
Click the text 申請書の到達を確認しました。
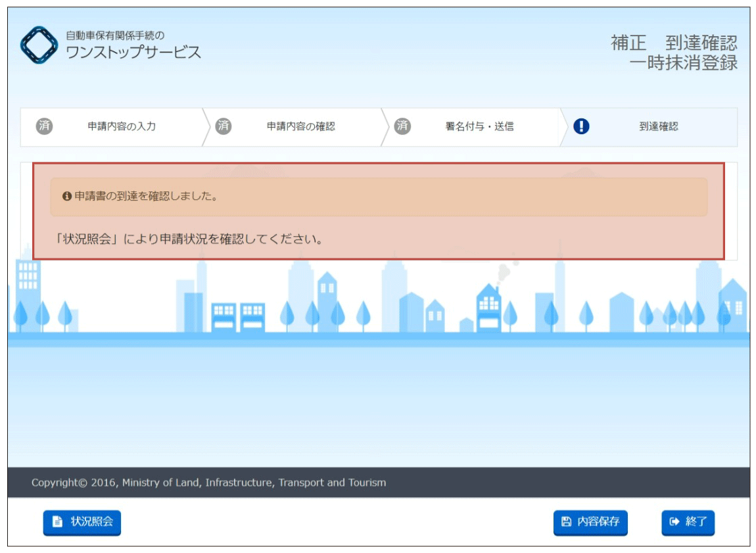[x=147, y=196]
